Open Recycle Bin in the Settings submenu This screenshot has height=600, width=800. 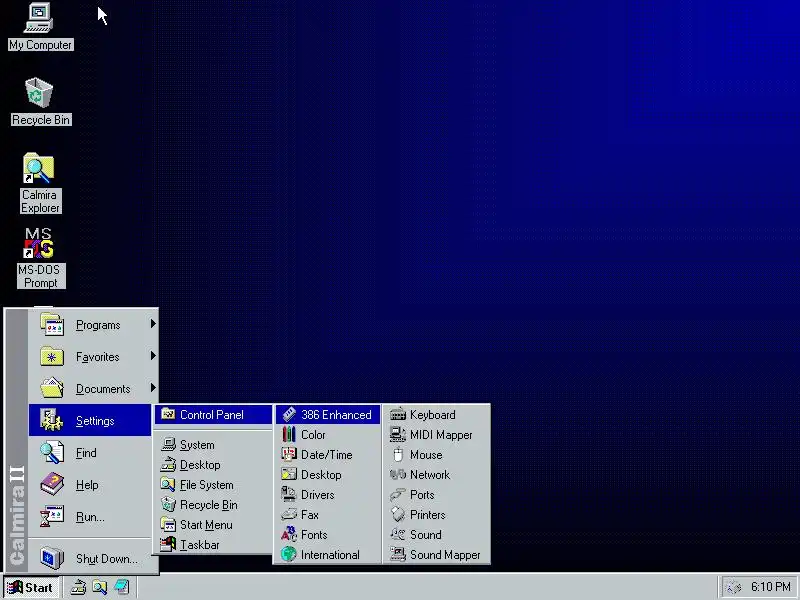213,505
